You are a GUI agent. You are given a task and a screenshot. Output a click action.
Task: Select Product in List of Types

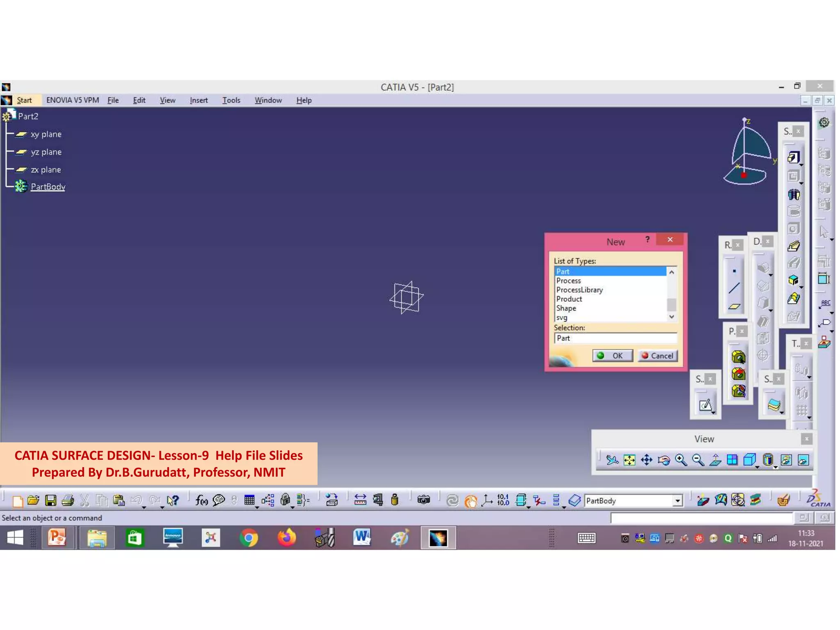569,299
